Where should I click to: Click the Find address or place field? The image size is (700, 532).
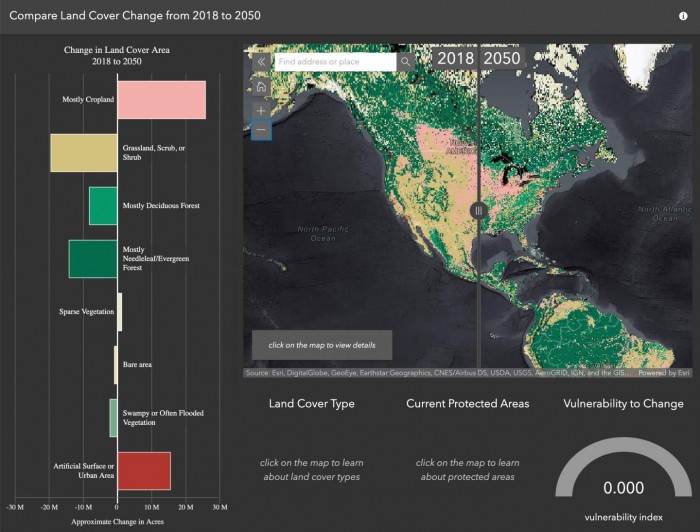point(335,62)
